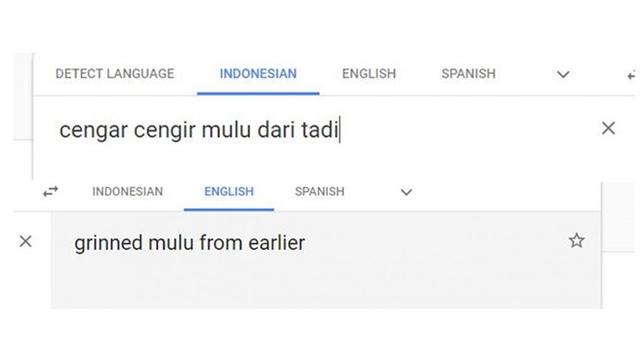The image size is (640, 360).
Task: Expand the target language dropdown chevron
Action: (406, 192)
